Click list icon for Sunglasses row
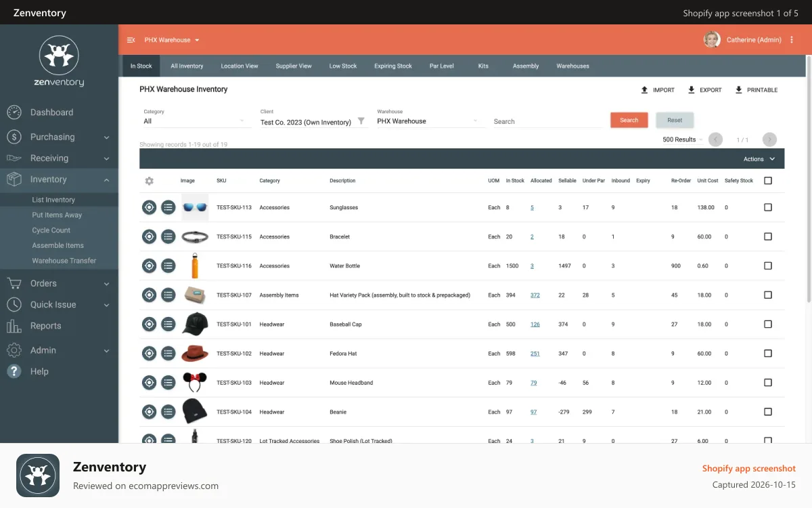812x508 pixels. 168,207
